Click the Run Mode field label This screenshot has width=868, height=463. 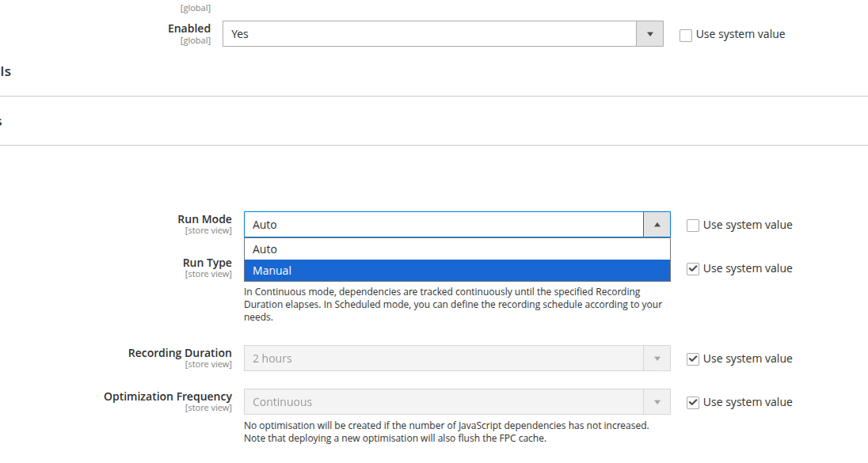[x=204, y=219]
